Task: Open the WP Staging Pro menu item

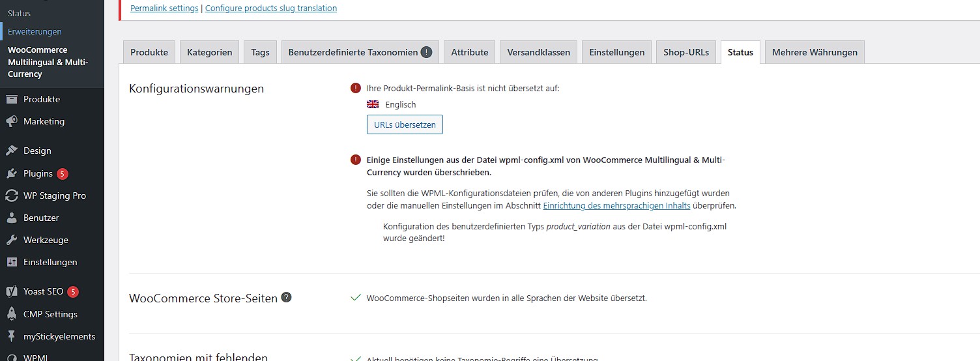Action: tap(54, 195)
